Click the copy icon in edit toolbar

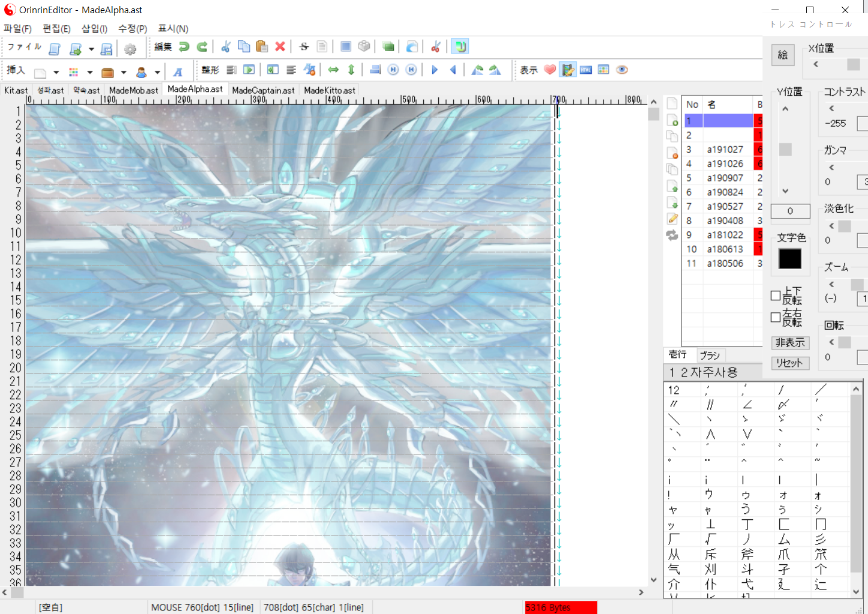244,47
